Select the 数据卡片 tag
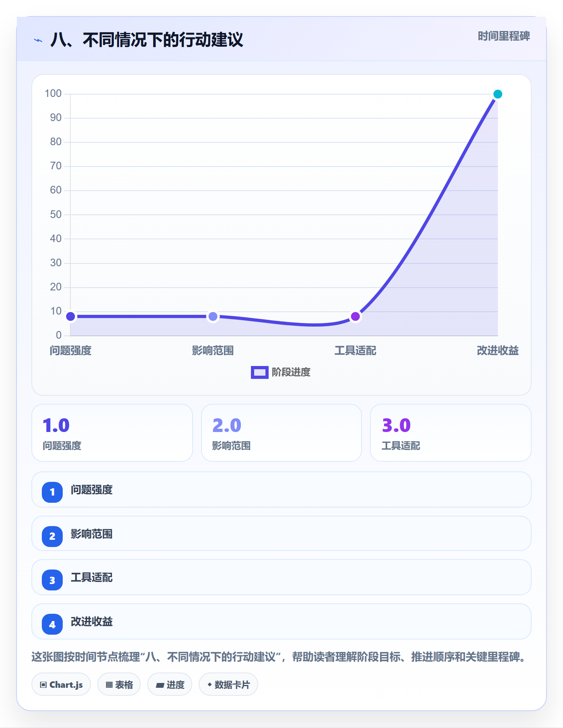Screen dimensions: 563x728 (x=228, y=684)
